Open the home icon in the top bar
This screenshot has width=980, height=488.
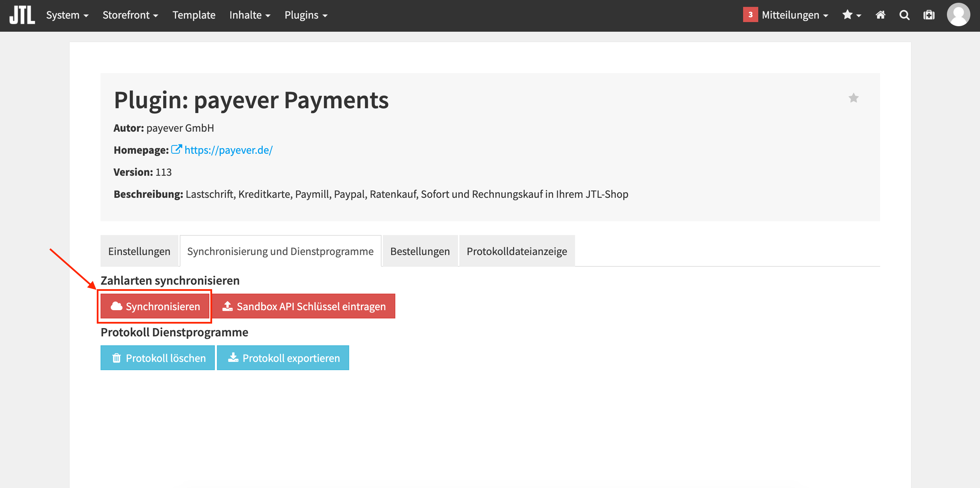(x=880, y=15)
